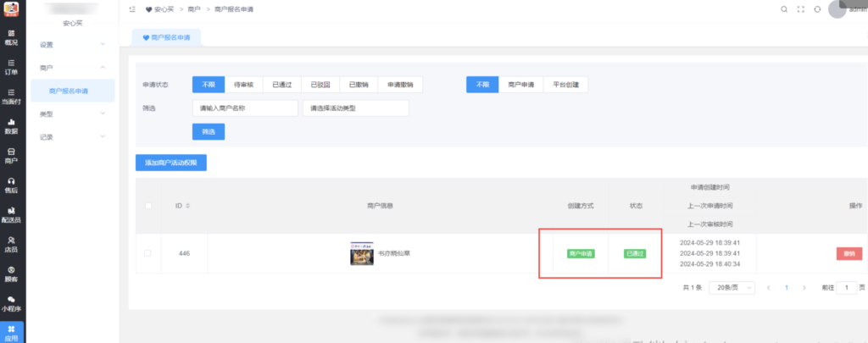The image size is (868, 343).
Task: Click 添加商户活动权限 button
Action: [x=171, y=163]
